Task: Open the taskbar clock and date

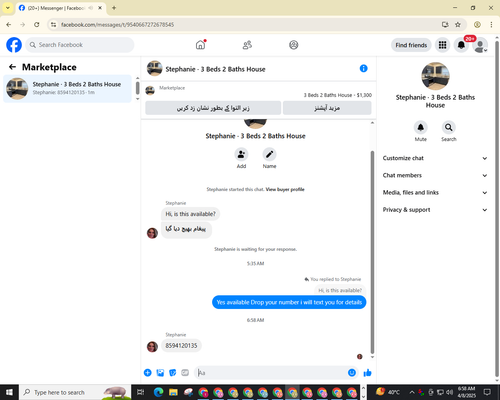Action: click(466, 392)
